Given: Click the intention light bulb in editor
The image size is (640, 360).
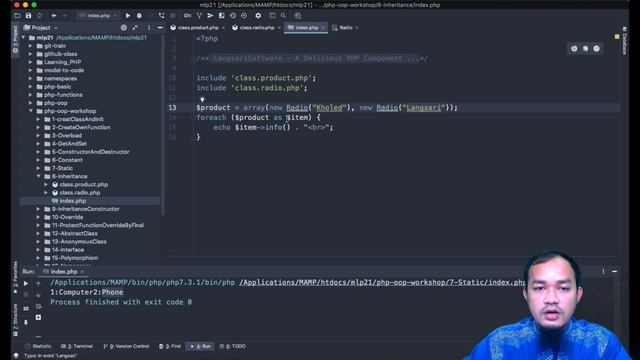Looking at the screenshot, I should (x=202, y=99).
